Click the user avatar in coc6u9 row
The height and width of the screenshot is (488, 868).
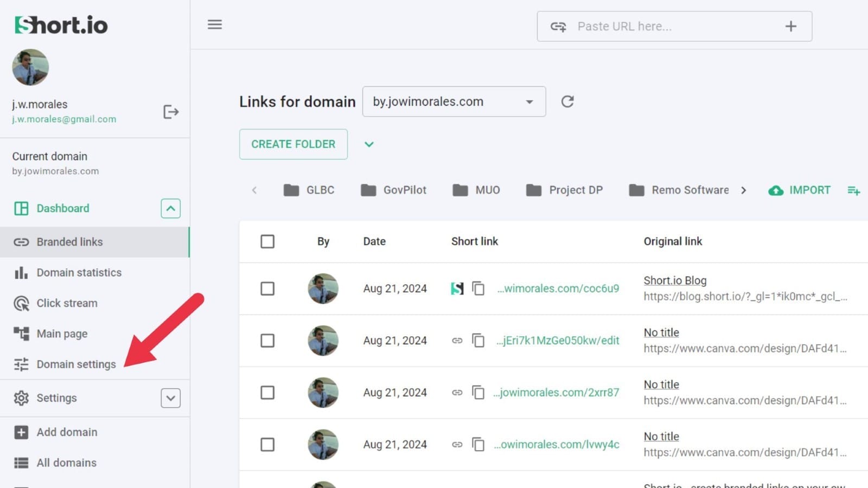click(x=323, y=288)
